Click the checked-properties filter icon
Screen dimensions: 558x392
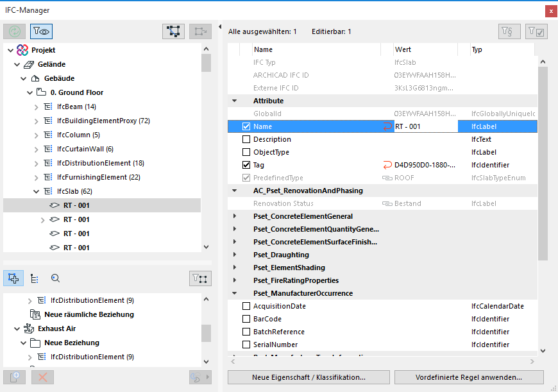click(x=536, y=31)
